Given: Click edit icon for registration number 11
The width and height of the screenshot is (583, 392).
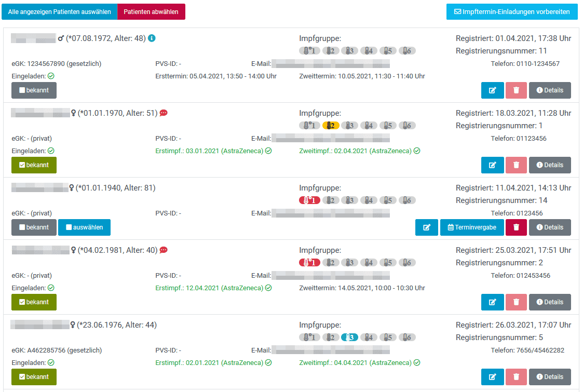Looking at the screenshot, I should 492,90.
